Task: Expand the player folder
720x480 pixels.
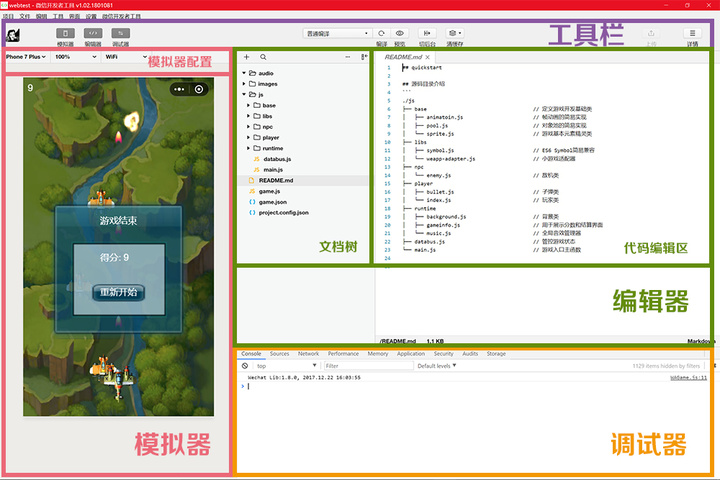Action: (248, 137)
